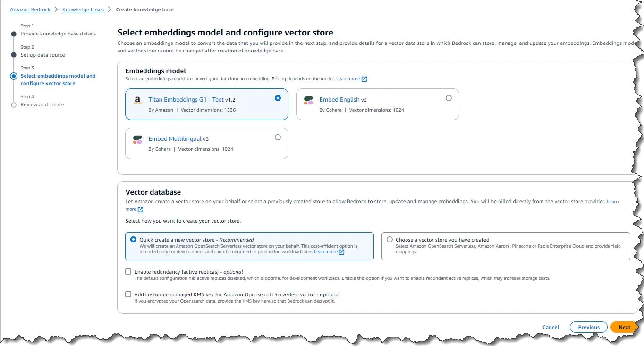Click the Step 4 circle indicator
Image resolution: width=644 pixels, height=346 pixels.
(x=14, y=105)
